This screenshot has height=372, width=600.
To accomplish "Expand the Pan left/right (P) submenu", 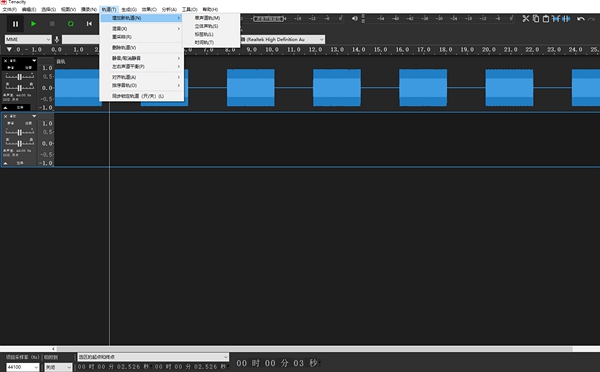I will coord(142,66).
